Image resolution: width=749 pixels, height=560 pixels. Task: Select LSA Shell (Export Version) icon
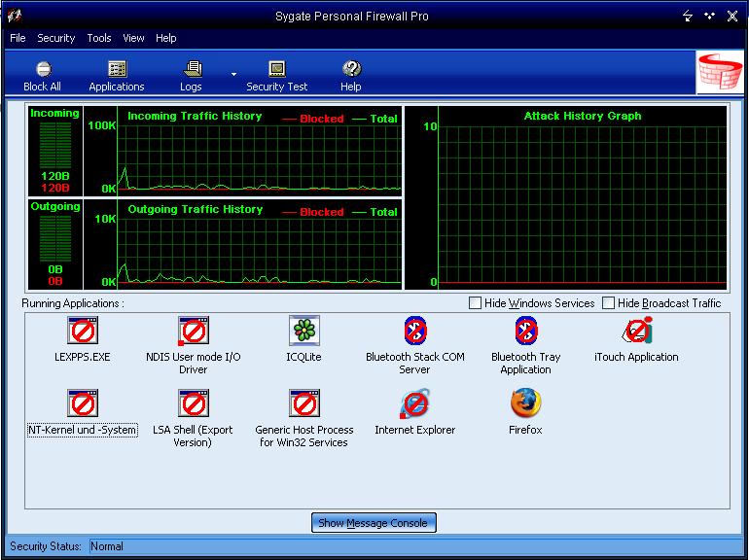(x=193, y=402)
